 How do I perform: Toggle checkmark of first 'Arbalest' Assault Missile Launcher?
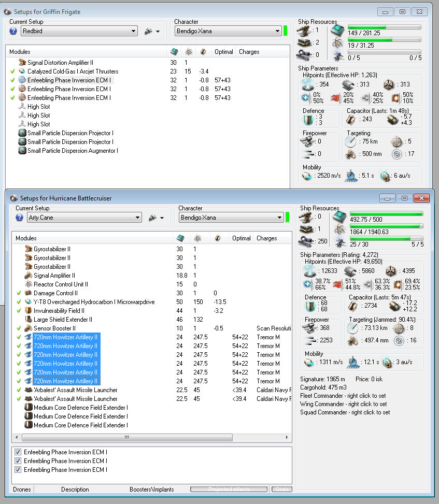click(x=19, y=390)
